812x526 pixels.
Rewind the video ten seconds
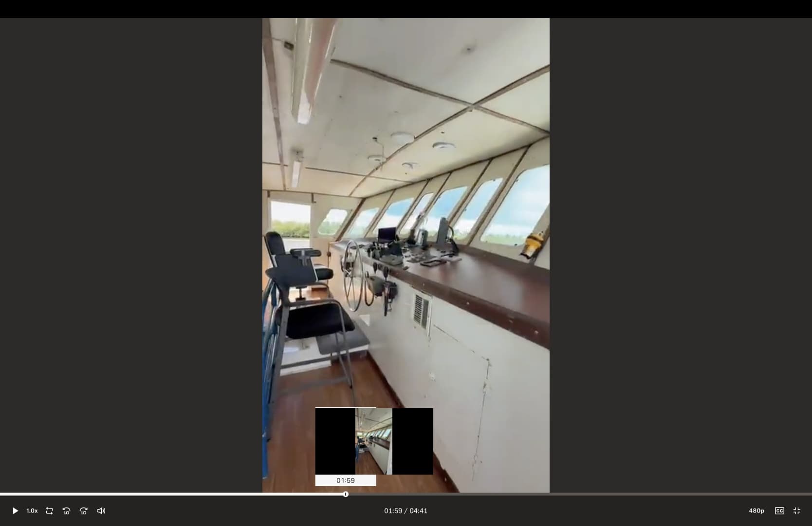pos(66,511)
